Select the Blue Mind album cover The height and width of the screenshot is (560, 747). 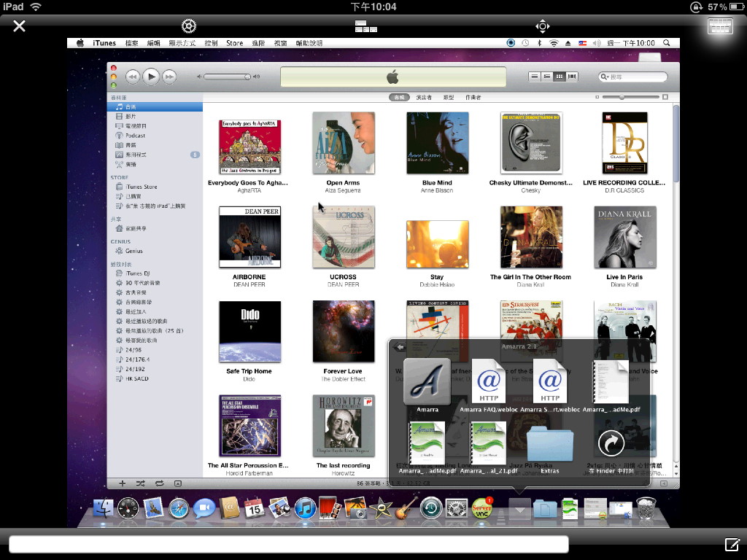click(x=437, y=143)
